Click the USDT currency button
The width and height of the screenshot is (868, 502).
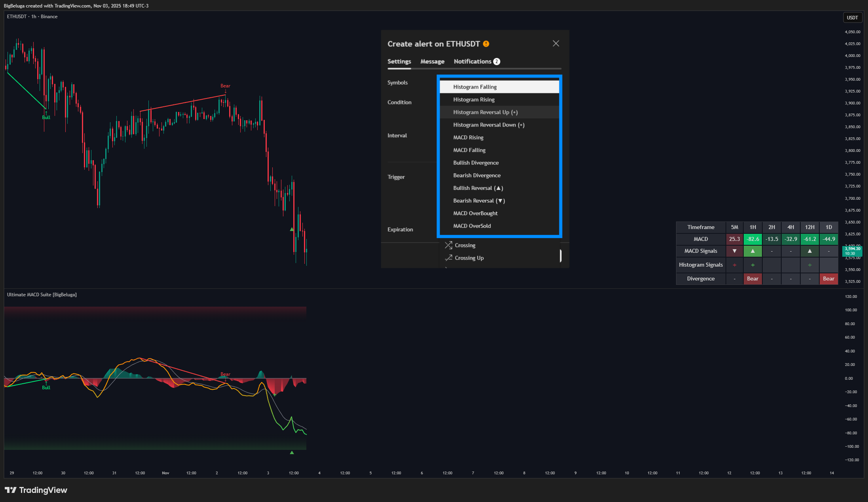(852, 18)
